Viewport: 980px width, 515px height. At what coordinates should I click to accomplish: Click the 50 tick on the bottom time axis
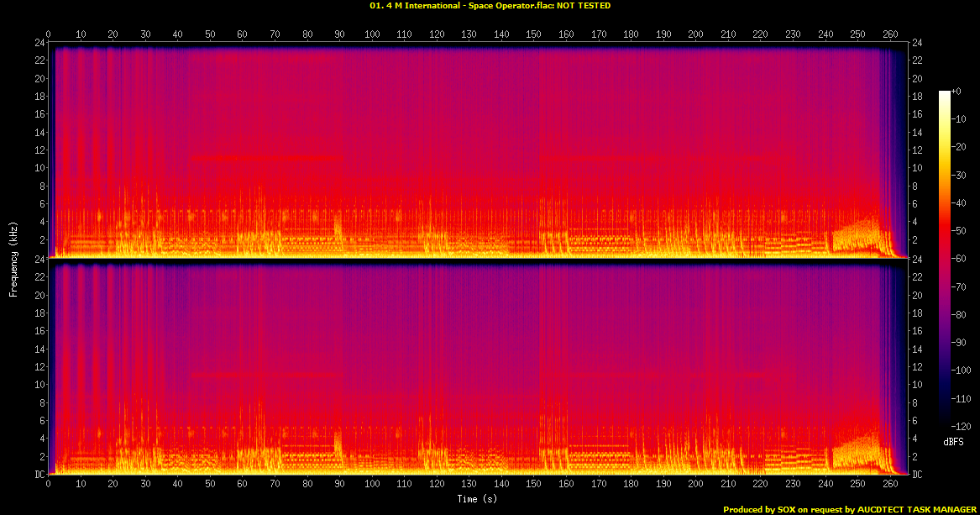click(210, 484)
